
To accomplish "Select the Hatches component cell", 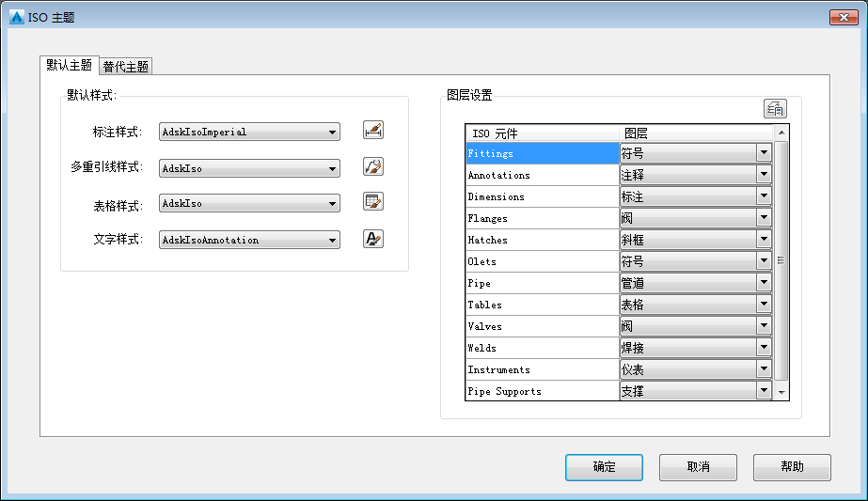I will 543,240.
